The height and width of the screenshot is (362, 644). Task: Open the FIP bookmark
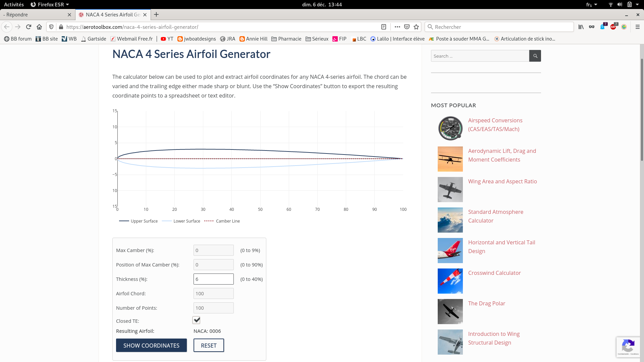[x=339, y=39]
